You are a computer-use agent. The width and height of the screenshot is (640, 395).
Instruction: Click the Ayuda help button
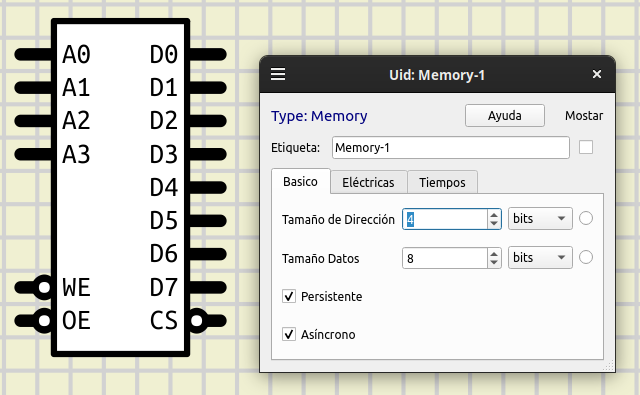point(504,115)
